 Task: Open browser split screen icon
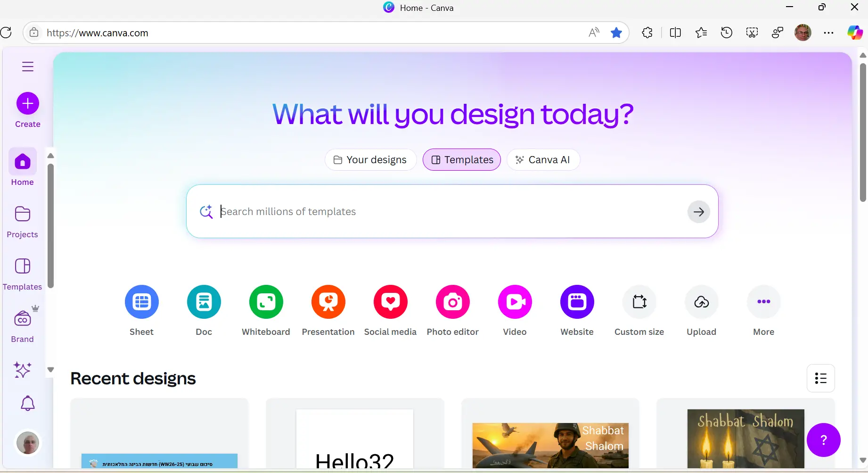coord(675,33)
